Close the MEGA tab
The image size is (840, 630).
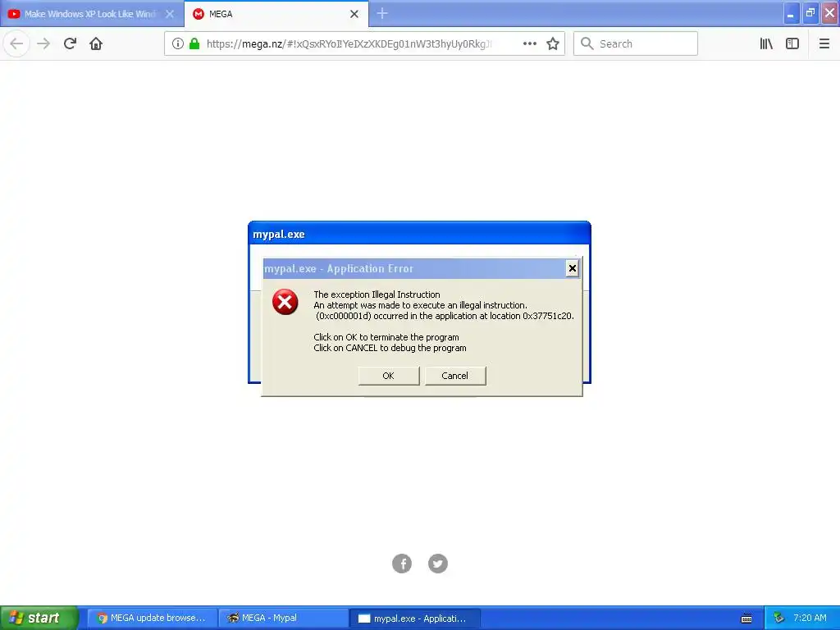coord(354,14)
